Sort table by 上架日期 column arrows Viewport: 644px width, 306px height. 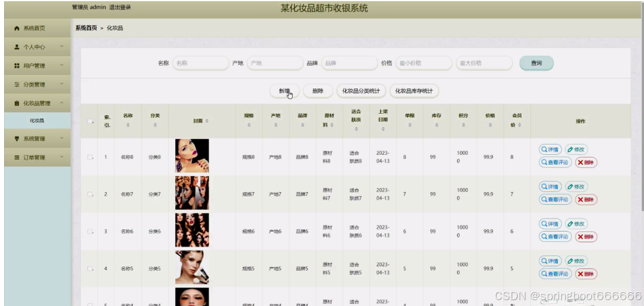tap(383, 129)
